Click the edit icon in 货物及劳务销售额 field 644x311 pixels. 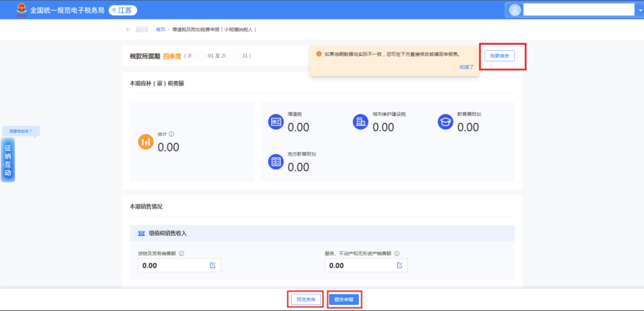tap(212, 265)
